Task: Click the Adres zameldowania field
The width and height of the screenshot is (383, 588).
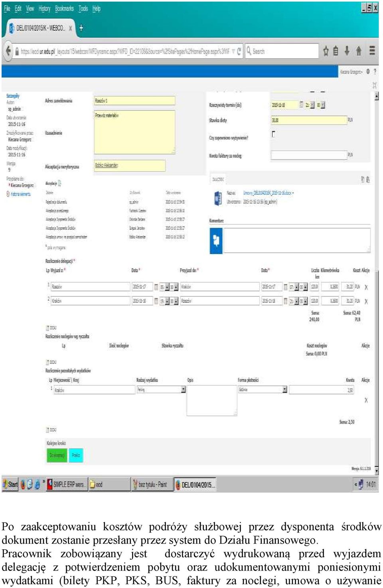Action: [134, 101]
